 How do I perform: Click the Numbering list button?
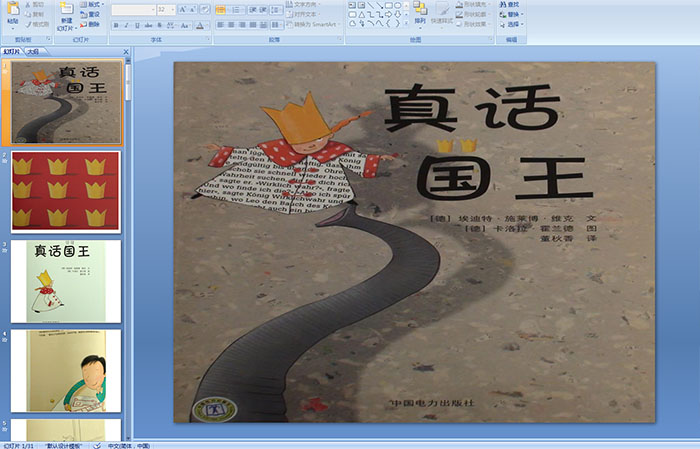pos(237,10)
